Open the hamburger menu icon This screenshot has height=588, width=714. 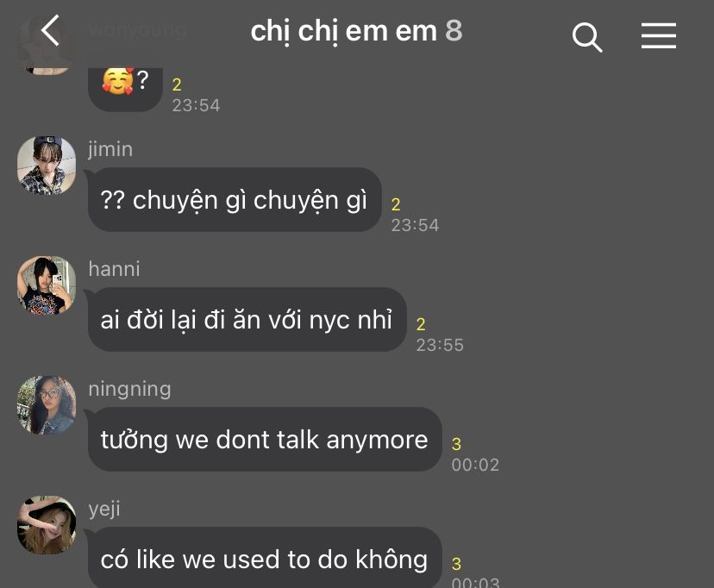pos(659,35)
